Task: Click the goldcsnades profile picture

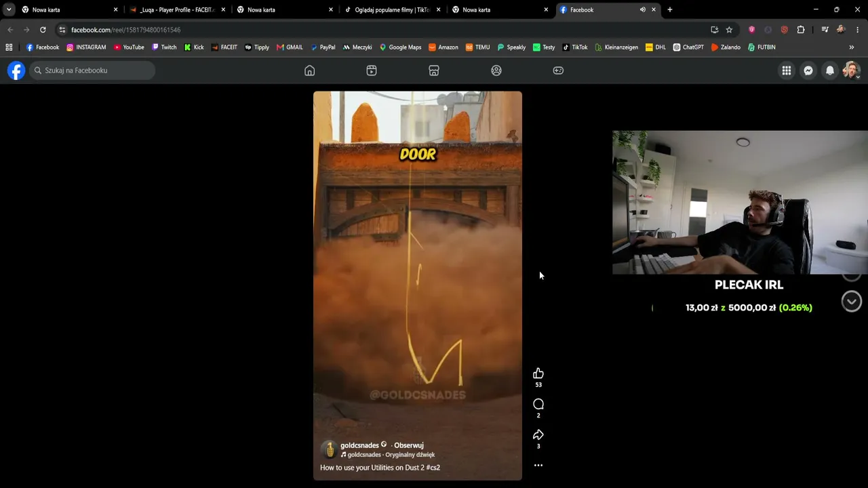Action: (x=329, y=449)
